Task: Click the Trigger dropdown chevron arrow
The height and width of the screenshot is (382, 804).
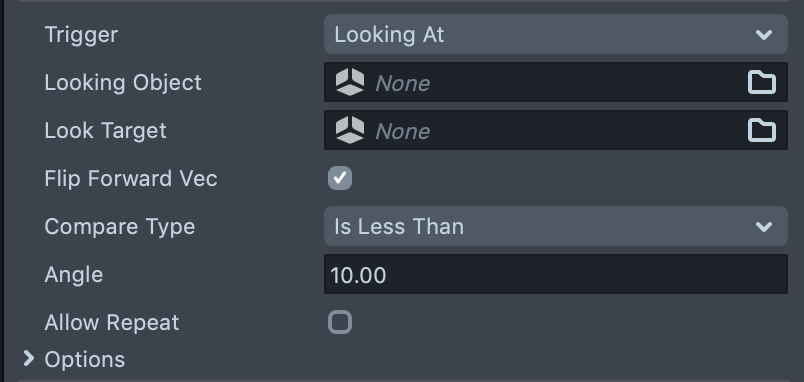Action: pyautogui.click(x=764, y=34)
